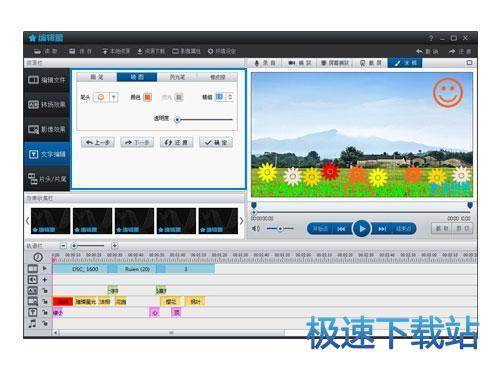Click the 下一步 button

point(137,143)
